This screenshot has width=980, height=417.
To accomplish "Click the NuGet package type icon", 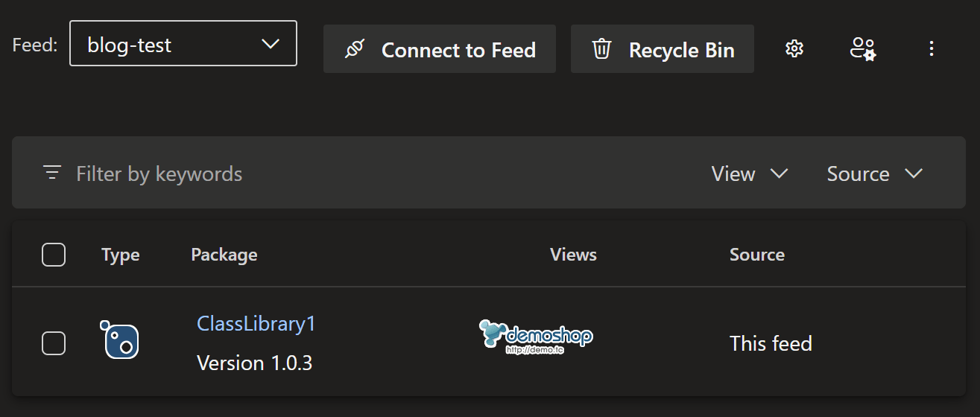I will (x=119, y=340).
